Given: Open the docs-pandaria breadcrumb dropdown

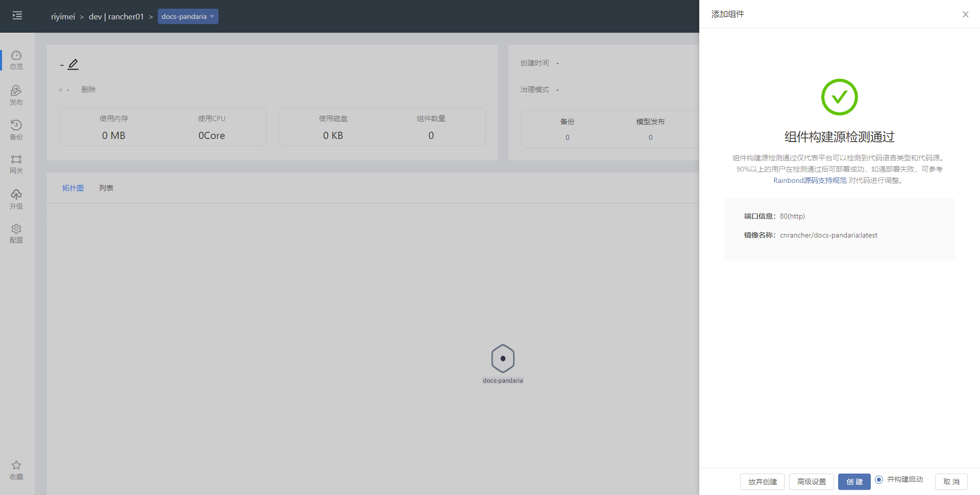Looking at the screenshot, I should [188, 16].
